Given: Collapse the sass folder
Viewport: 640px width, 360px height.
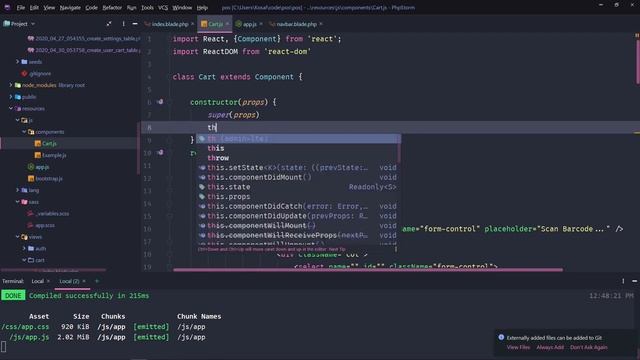Looking at the screenshot, I should pyautogui.click(x=18, y=202).
